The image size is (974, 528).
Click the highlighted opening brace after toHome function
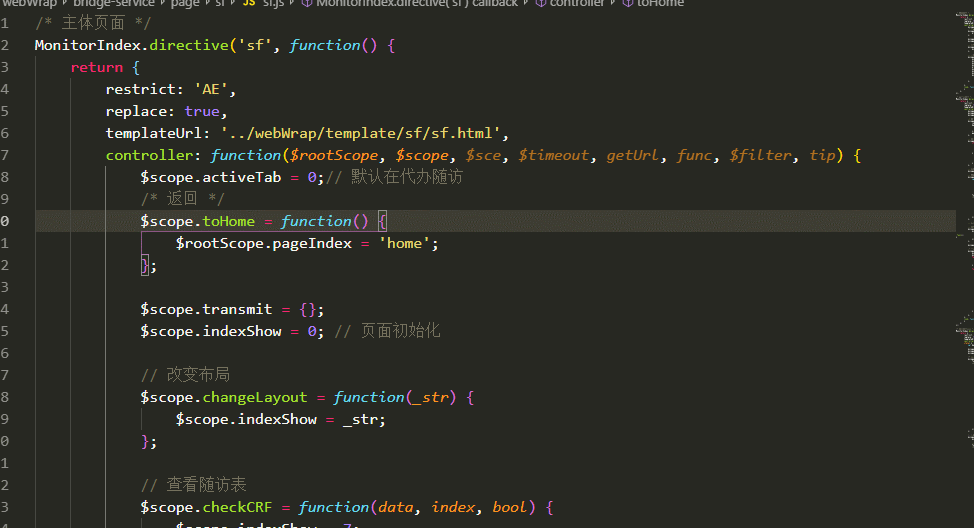(x=382, y=221)
